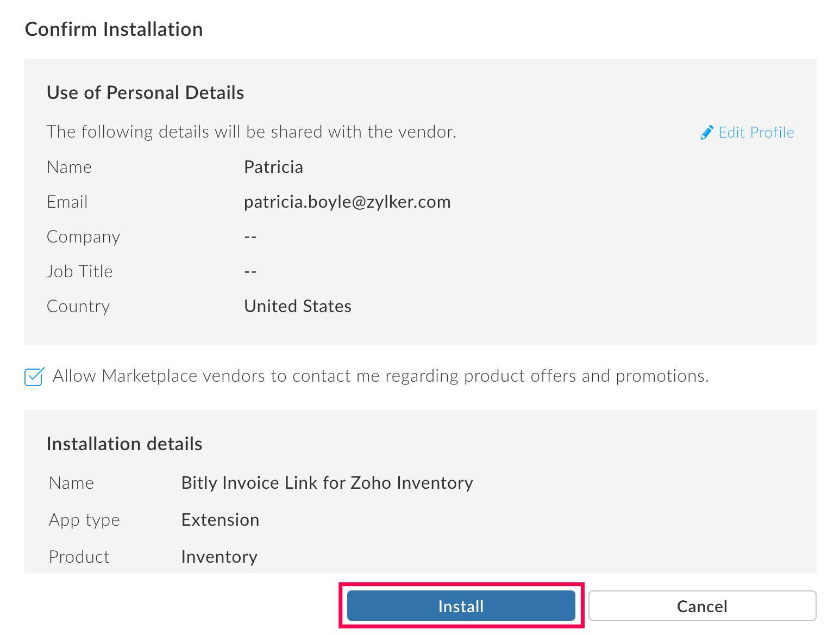
Task: Click the email patricia.boyle@zylker.com
Action: pyautogui.click(x=347, y=202)
